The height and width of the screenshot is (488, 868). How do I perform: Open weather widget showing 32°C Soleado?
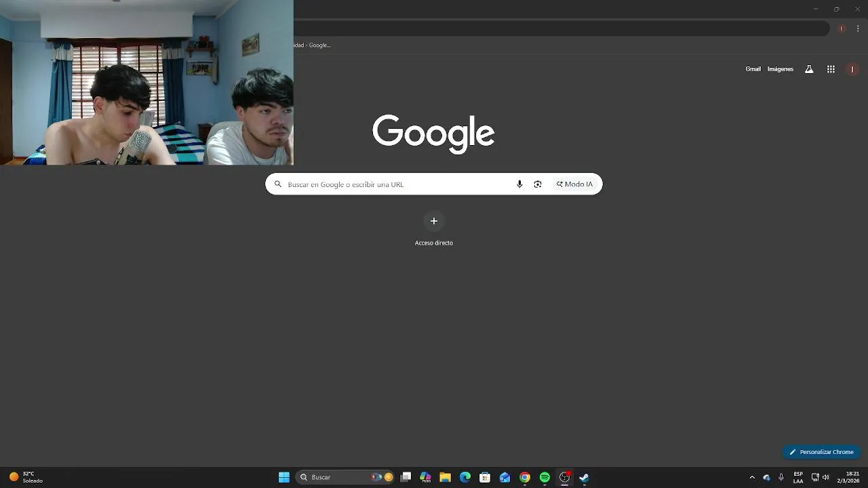tap(26, 477)
